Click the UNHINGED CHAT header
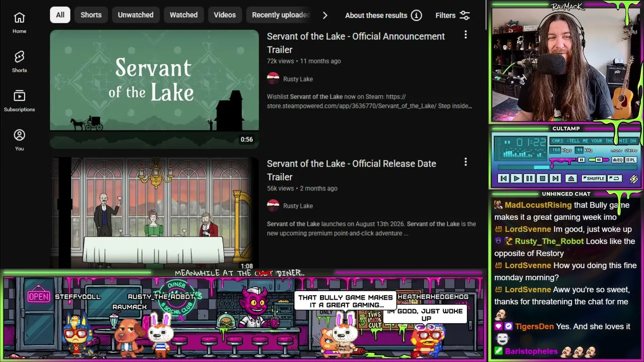The height and width of the screenshot is (362, 644). tap(566, 194)
